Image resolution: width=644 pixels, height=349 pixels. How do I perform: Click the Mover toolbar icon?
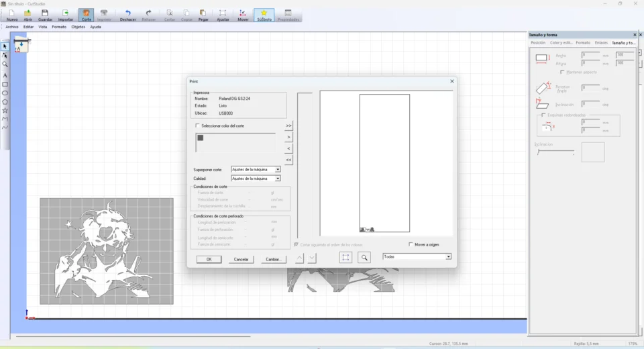(x=243, y=15)
